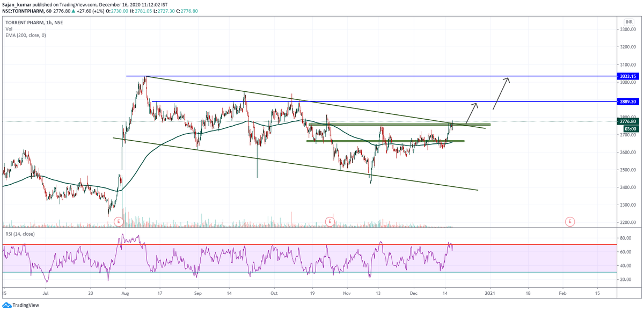Open the earnings marker near late October
Viewport: 644px width, 312px height.
(330, 221)
